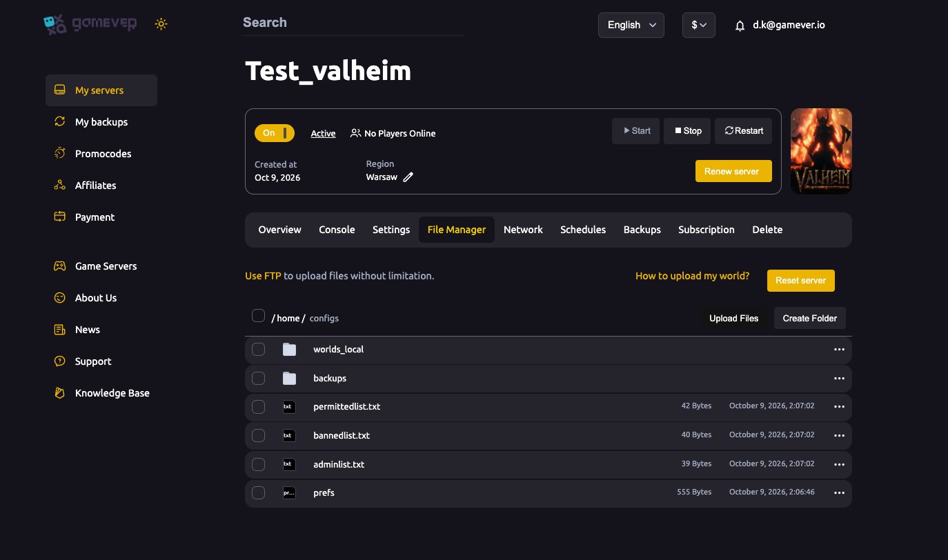Select the permittedlist.txt checkbox
This screenshot has width=948, height=560.
point(258,407)
